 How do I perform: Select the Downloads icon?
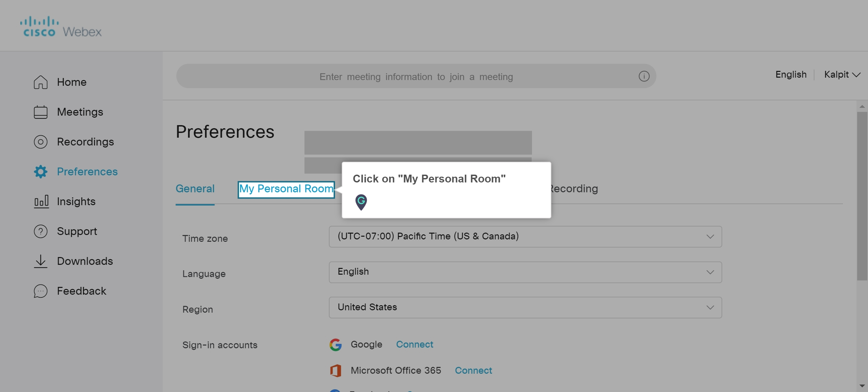(x=40, y=261)
